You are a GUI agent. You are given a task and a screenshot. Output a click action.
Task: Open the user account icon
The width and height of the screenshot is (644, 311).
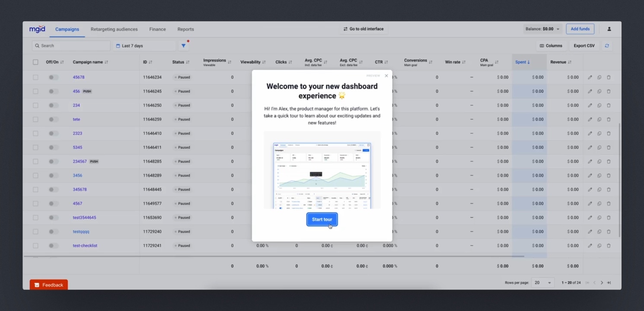pyautogui.click(x=609, y=29)
